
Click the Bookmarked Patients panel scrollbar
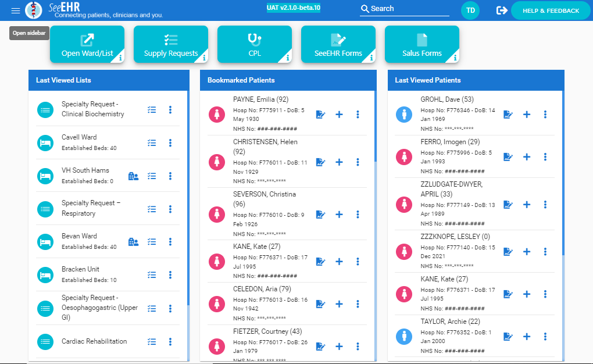coord(376,126)
